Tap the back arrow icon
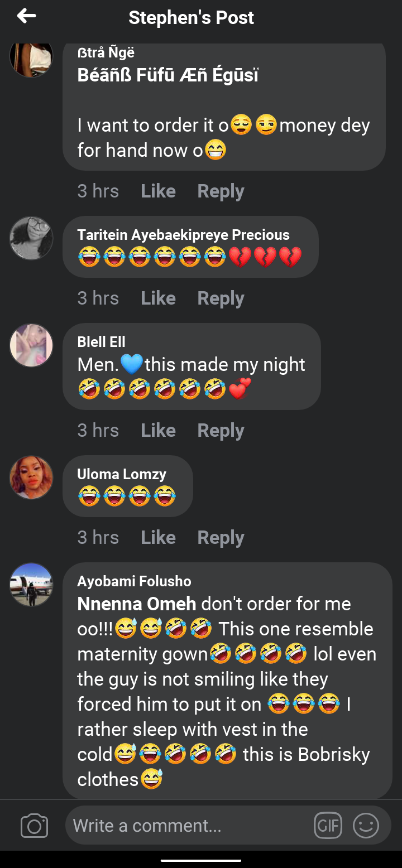The height and width of the screenshot is (868, 402). pos(26,17)
